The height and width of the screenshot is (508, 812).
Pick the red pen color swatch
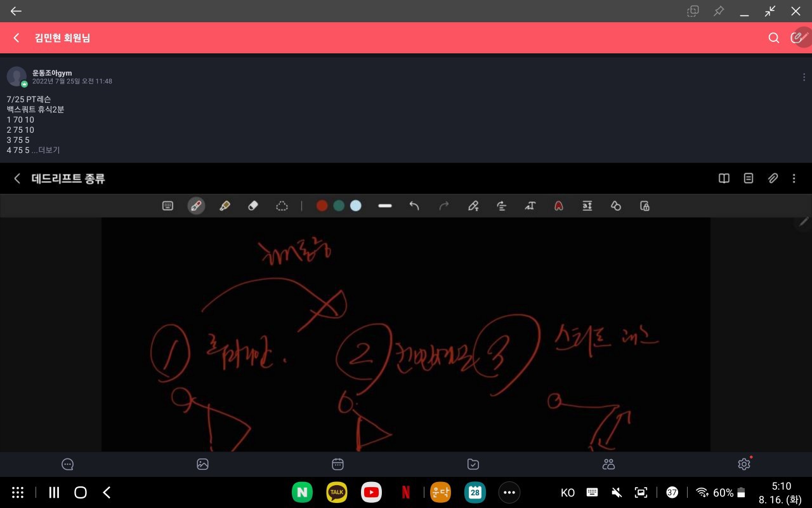pyautogui.click(x=322, y=206)
